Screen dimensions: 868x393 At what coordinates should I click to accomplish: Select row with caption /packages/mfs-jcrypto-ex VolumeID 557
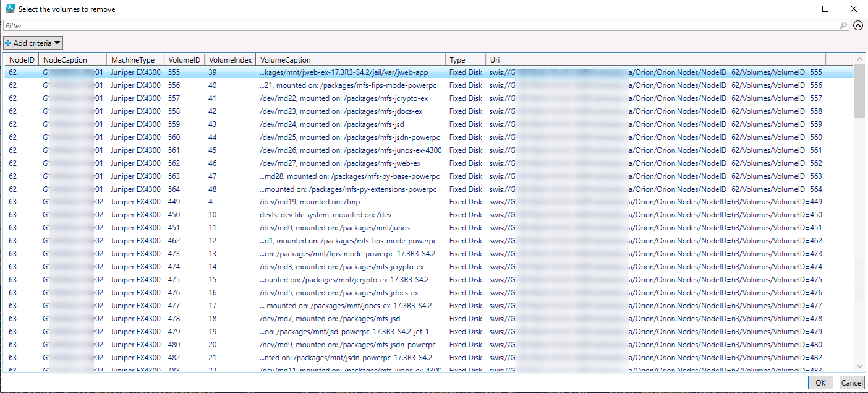[429, 98]
